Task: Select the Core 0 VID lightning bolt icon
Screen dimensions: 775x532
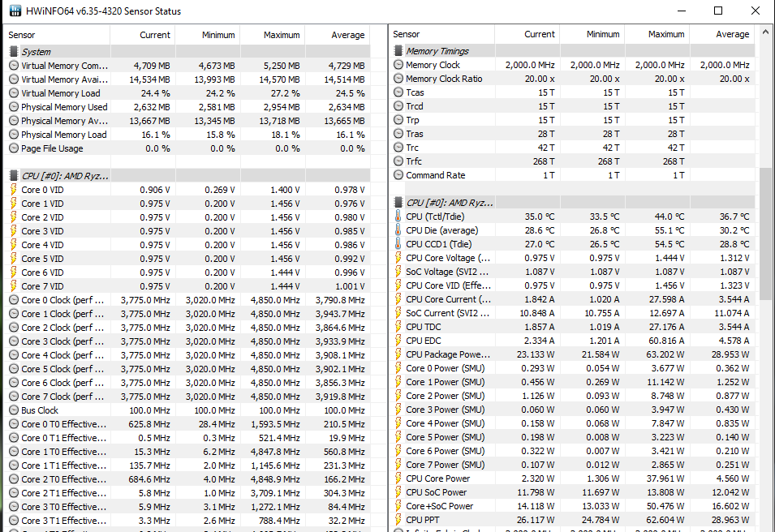Action: click(x=14, y=190)
